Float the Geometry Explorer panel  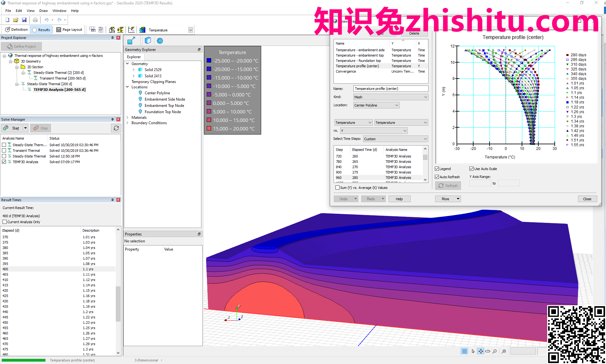[199, 50]
